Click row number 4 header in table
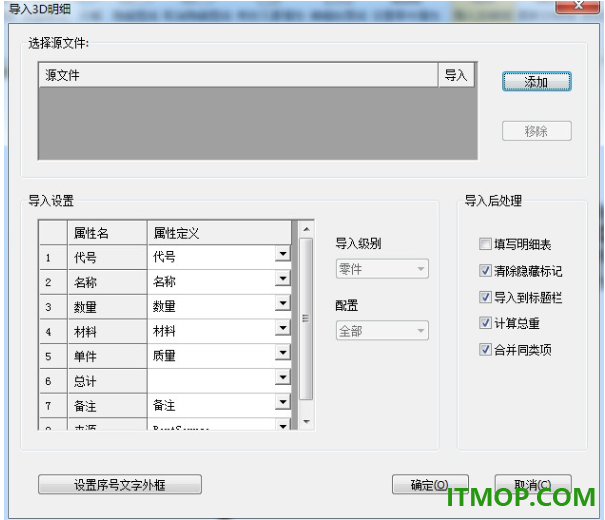 [54, 331]
